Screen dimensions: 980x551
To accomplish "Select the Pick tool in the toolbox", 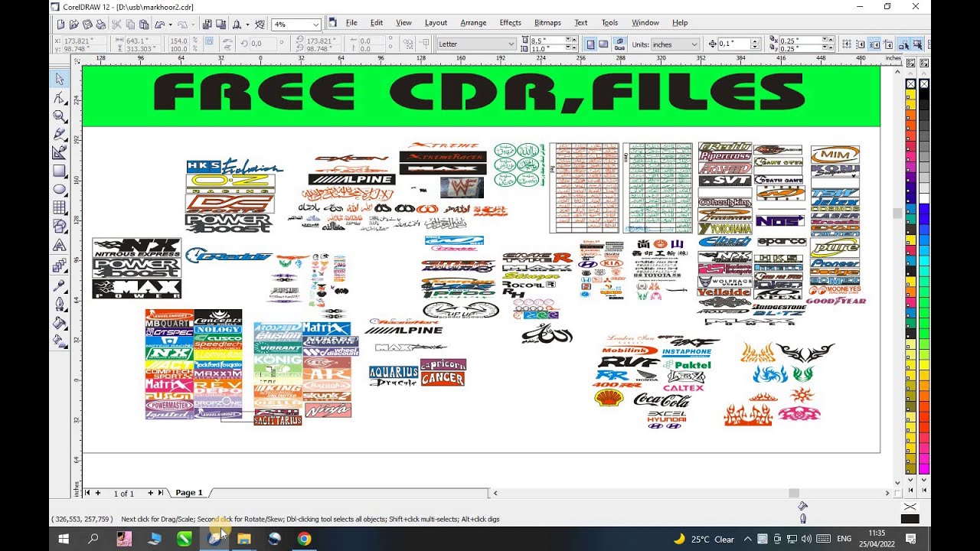I will 60,79.
